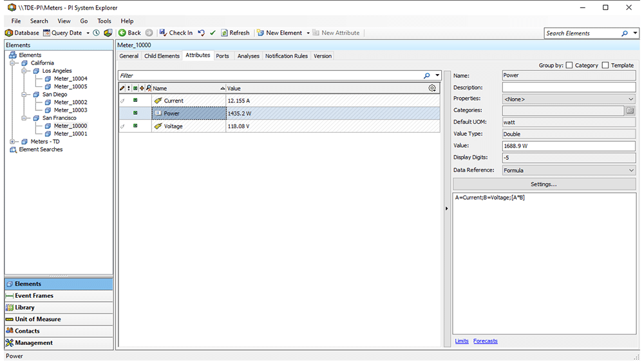This screenshot has width=644, height=361.
Task: Click the Undo Check Out arrow icon
Action: (202, 33)
